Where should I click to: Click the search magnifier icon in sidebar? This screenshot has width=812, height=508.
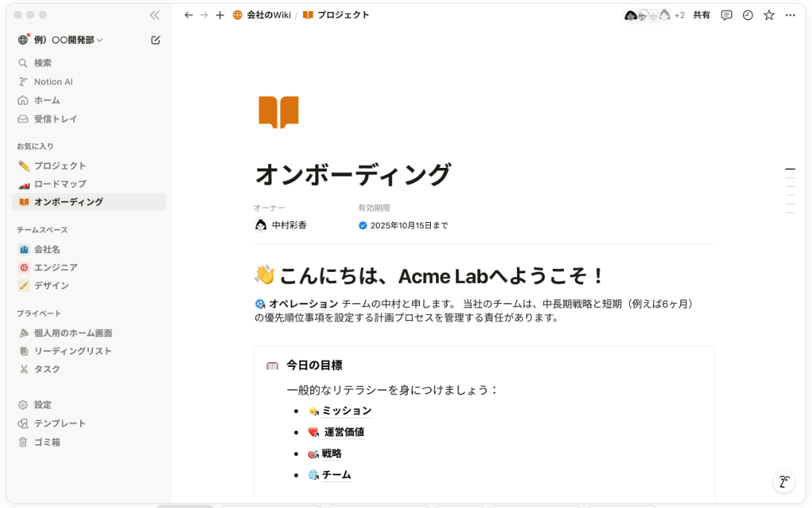pyautogui.click(x=23, y=63)
